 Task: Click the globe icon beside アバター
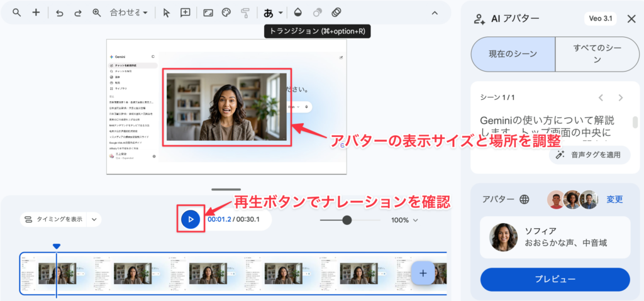coord(524,200)
